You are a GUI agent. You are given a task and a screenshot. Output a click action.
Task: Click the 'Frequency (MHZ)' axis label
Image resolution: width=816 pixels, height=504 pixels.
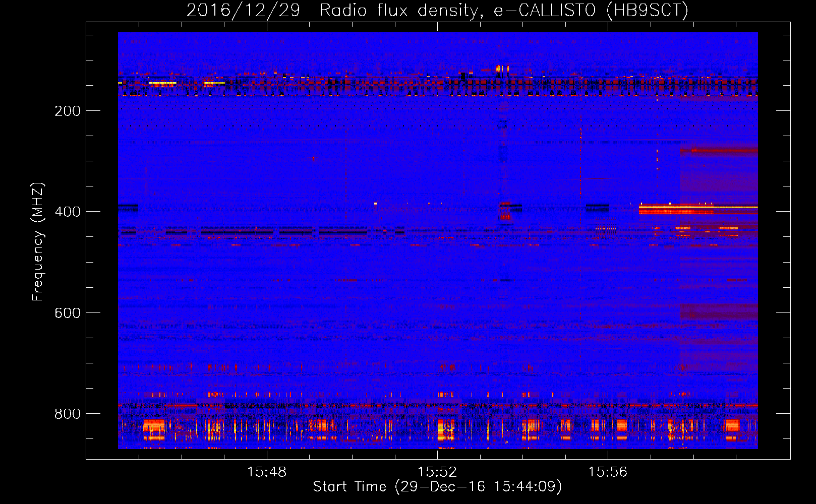pos(38,242)
